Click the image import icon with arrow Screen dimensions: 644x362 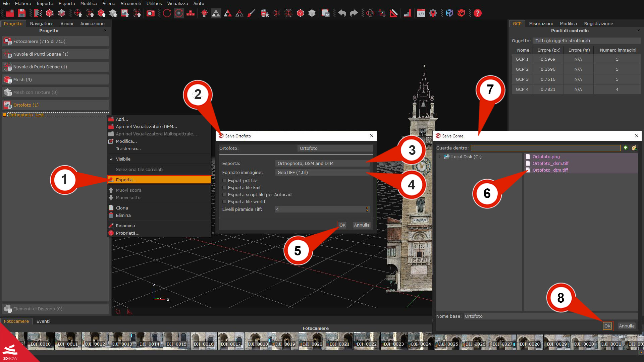tap(125, 13)
